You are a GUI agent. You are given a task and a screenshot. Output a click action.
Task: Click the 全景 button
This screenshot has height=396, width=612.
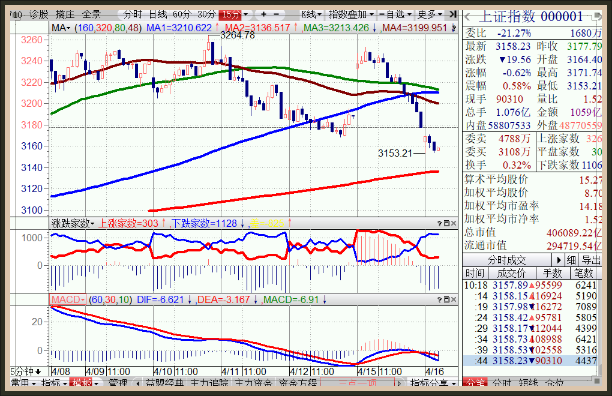coord(91,14)
